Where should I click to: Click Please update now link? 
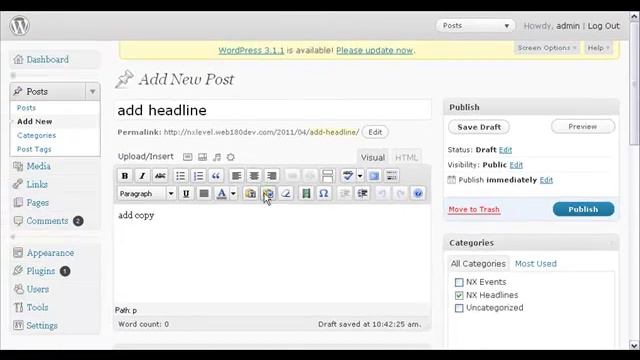(374, 51)
